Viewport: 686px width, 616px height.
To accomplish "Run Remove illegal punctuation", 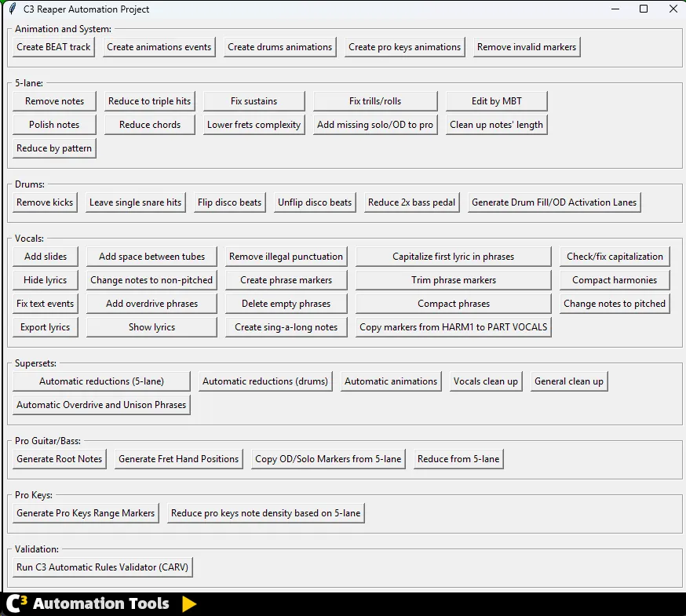I will [286, 257].
